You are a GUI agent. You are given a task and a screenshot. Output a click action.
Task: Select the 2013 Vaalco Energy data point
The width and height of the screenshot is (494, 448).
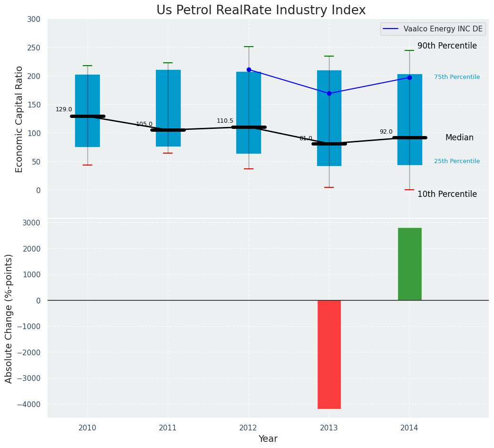click(329, 93)
